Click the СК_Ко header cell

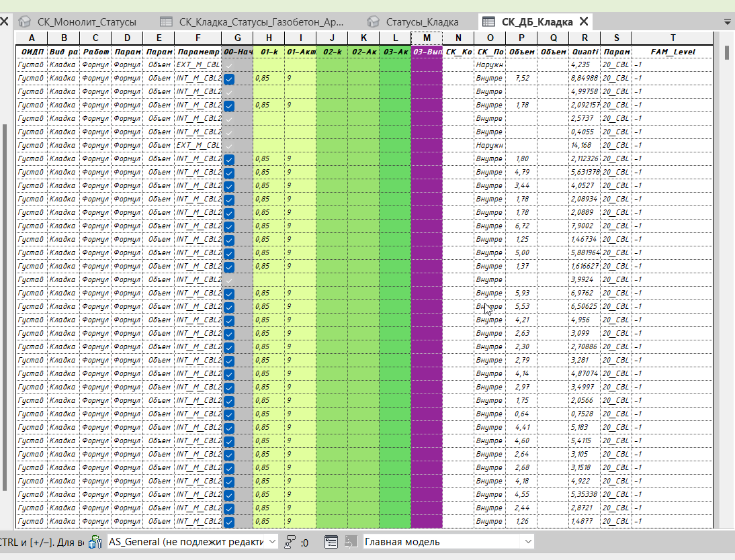click(458, 52)
